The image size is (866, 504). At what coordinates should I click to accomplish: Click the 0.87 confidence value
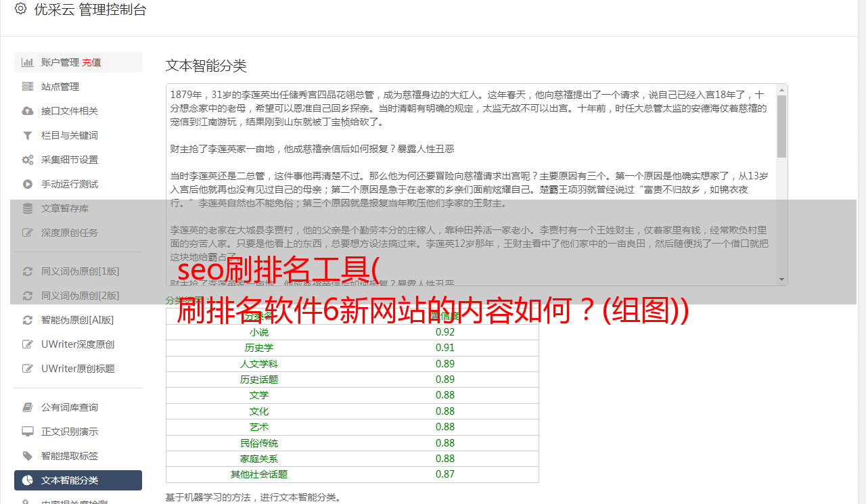(445, 474)
